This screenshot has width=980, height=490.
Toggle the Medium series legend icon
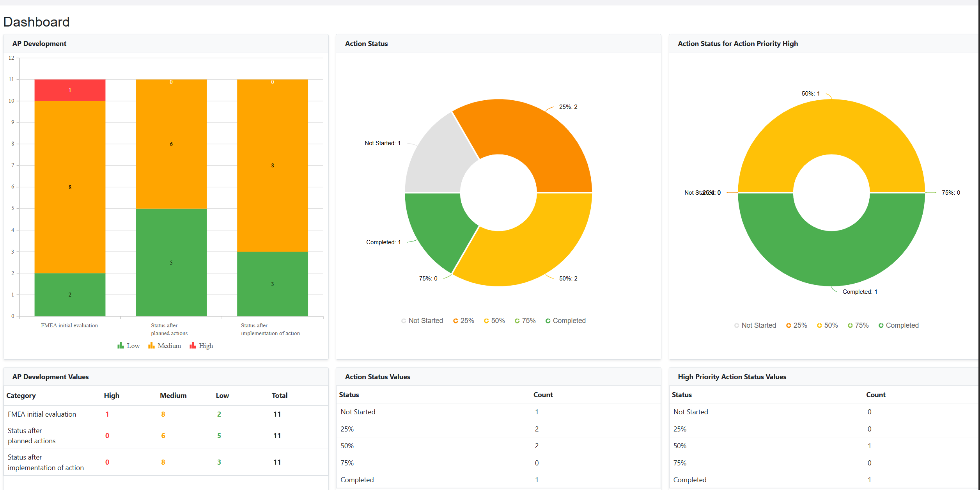(x=151, y=346)
